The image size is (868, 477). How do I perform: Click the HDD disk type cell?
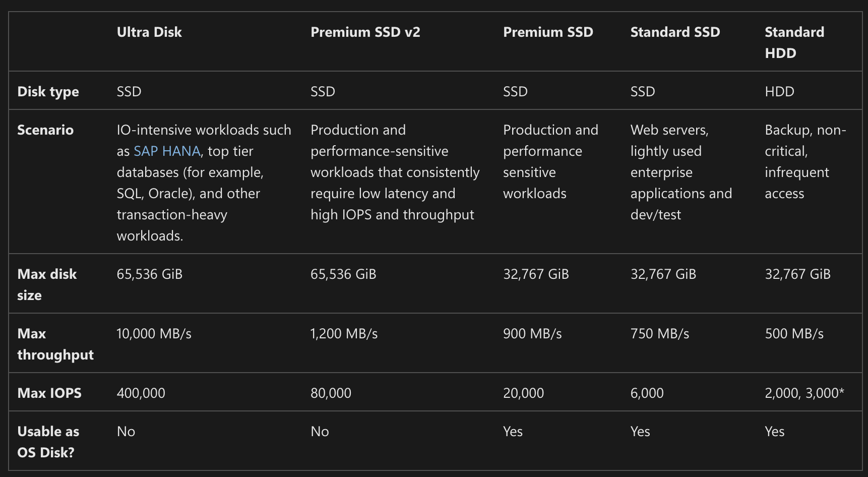[x=779, y=92]
